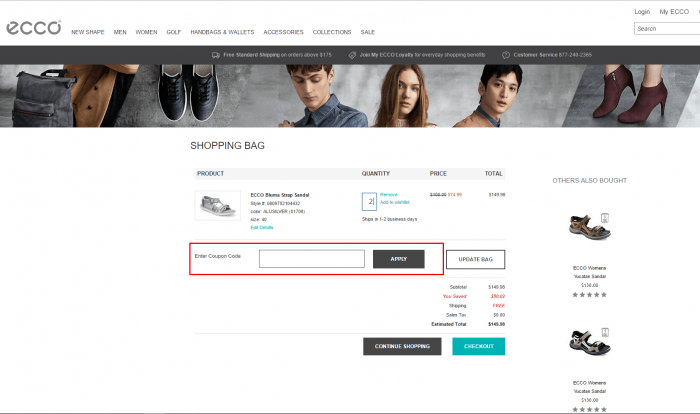Open the GOLF menu

174,32
